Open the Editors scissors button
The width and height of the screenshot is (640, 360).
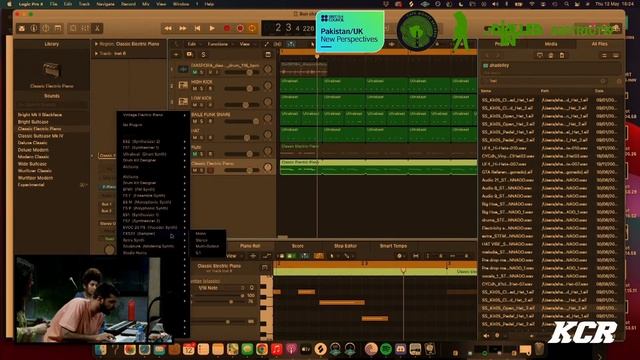click(x=97, y=28)
